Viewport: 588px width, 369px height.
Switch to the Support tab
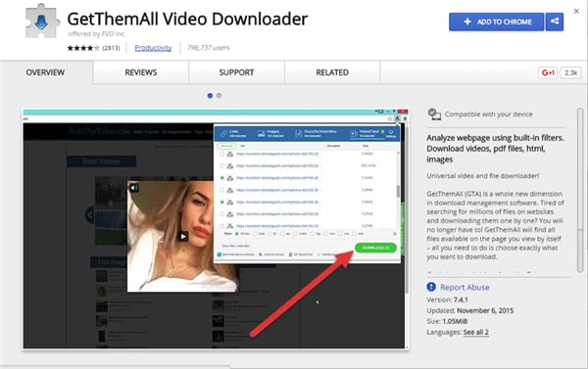(x=236, y=72)
